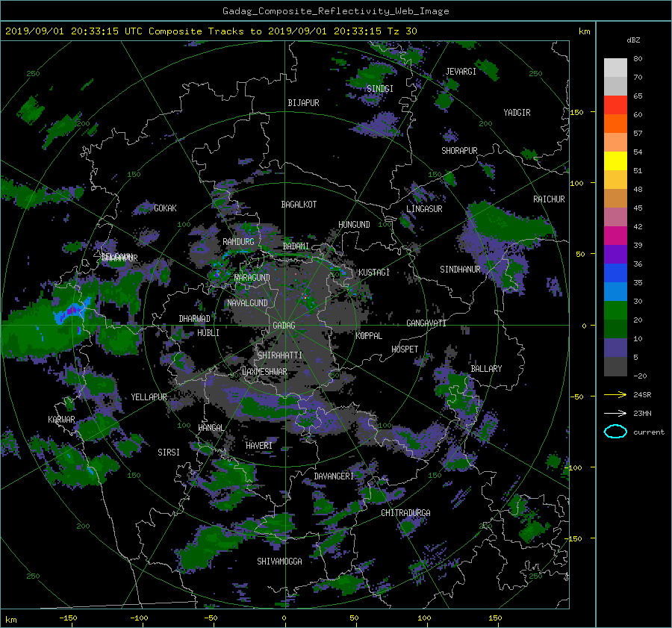This screenshot has height=628, width=672.
Task: Click the KUSTAGI city label
Action: click(374, 273)
